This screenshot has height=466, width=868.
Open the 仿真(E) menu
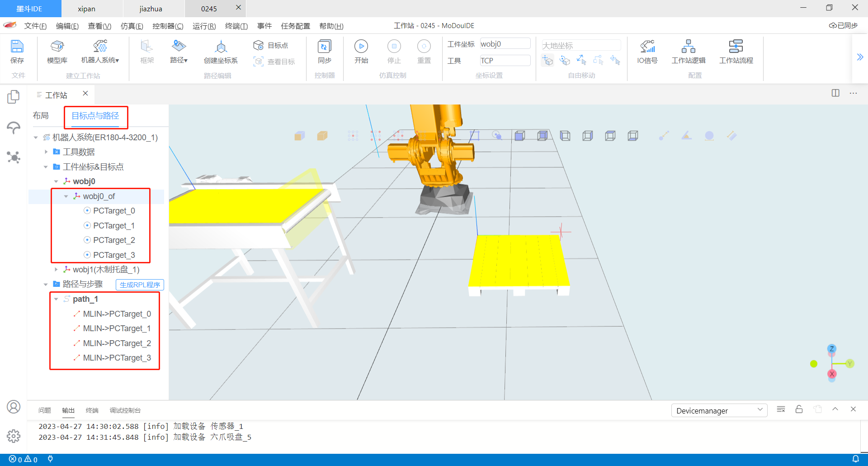tap(132, 26)
